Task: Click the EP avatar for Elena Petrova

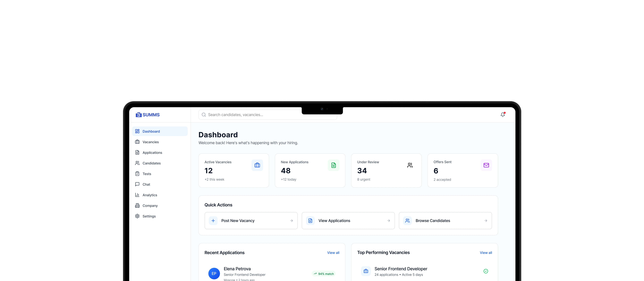Action: (x=214, y=274)
